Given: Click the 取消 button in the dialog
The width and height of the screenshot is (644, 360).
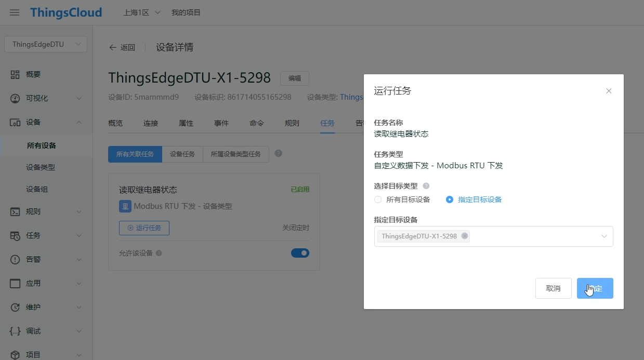Looking at the screenshot, I should 554,288.
